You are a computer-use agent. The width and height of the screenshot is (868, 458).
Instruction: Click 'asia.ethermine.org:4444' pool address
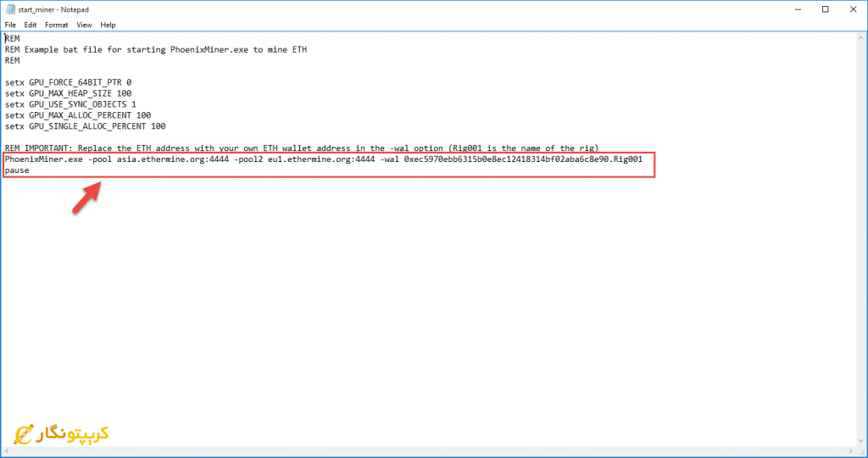coord(173,159)
